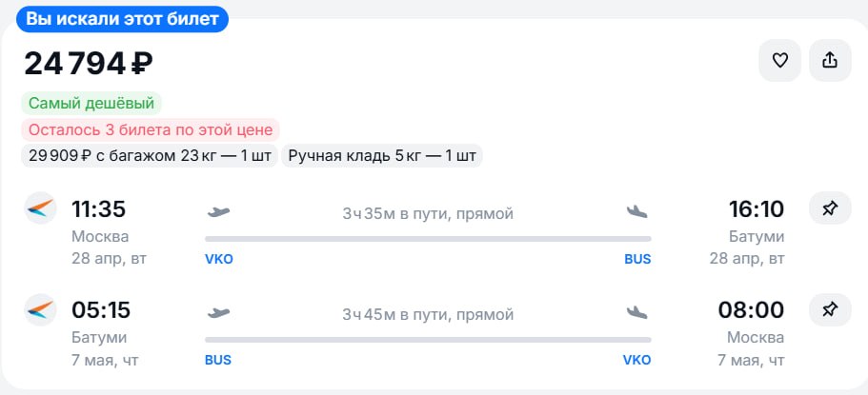The image size is (868, 395).
Task: Open the BUS departure airport on the return flight
Action: coord(218,361)
